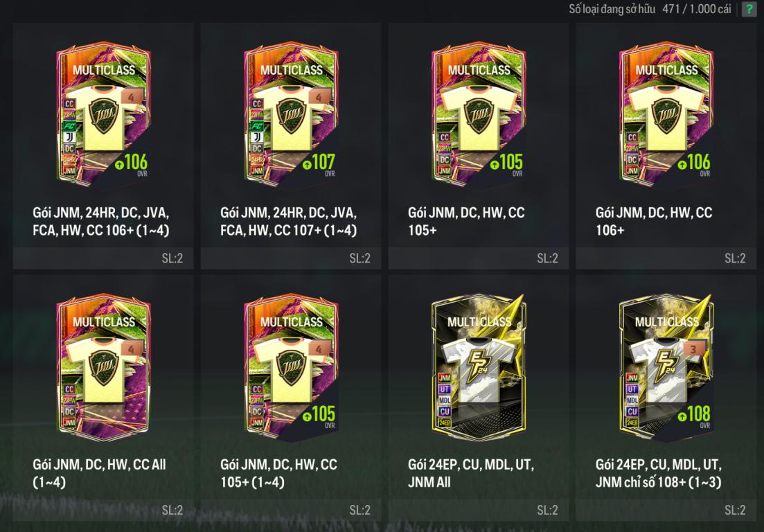This screenshot has width=764, height=532.
Task: Open the Gói JNM, DC, HW, CC 105+ pack
Action: point(479,146)
